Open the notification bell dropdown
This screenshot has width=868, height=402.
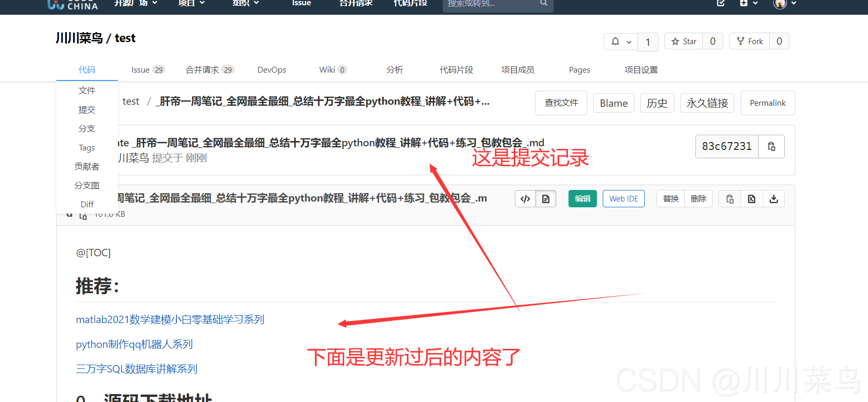click(x=621, y=42)
